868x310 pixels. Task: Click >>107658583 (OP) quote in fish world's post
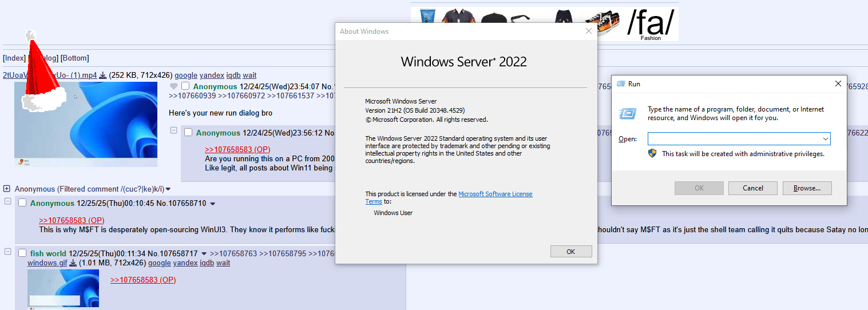click(143, 280)
